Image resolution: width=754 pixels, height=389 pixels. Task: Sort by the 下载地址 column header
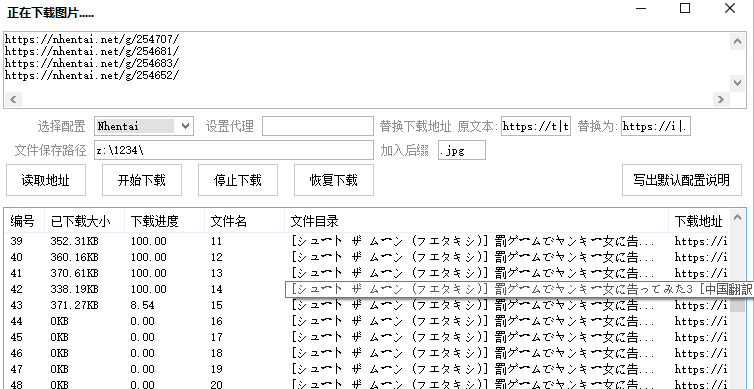click(699, 221)
